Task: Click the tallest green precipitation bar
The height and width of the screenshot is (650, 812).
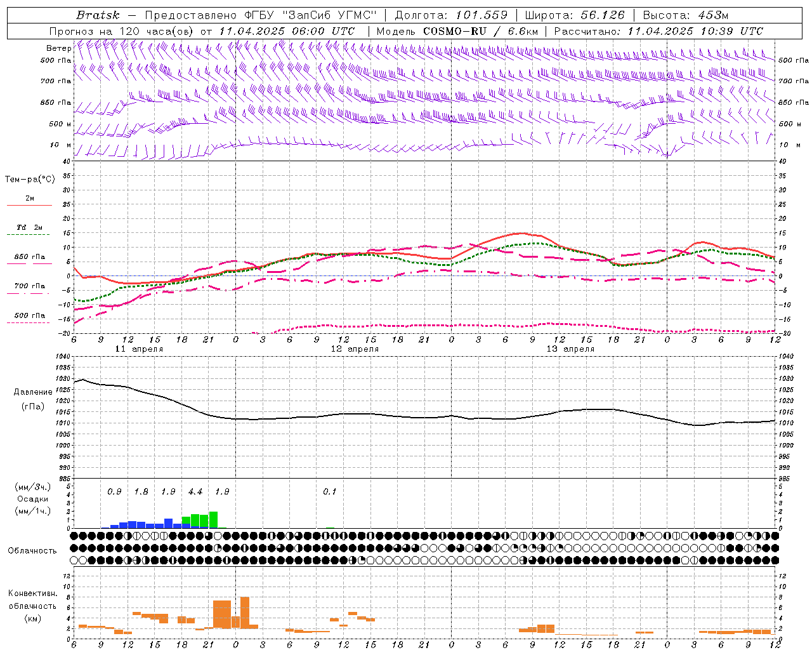Action: tap(214, 520)
